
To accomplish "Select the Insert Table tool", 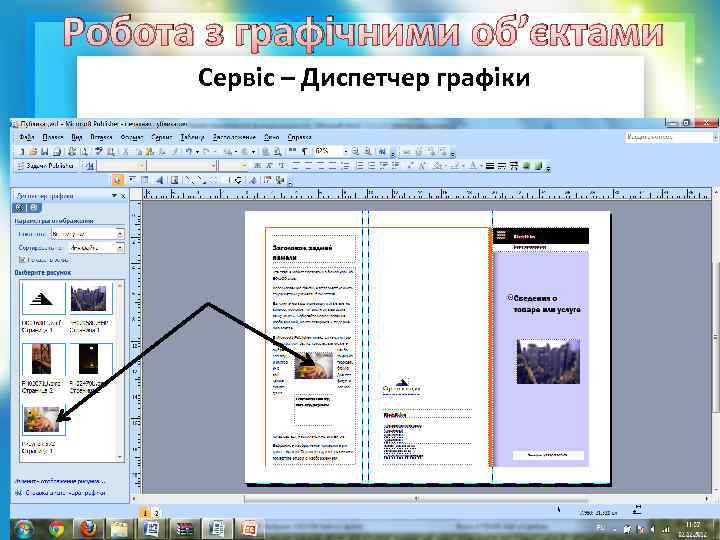I will pos(145,180).
